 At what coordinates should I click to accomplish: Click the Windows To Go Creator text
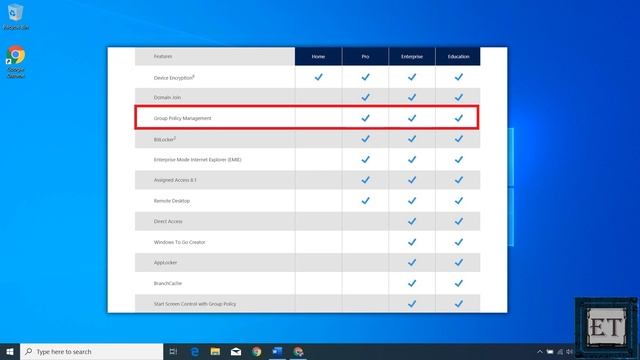click(x=179, y=242)
